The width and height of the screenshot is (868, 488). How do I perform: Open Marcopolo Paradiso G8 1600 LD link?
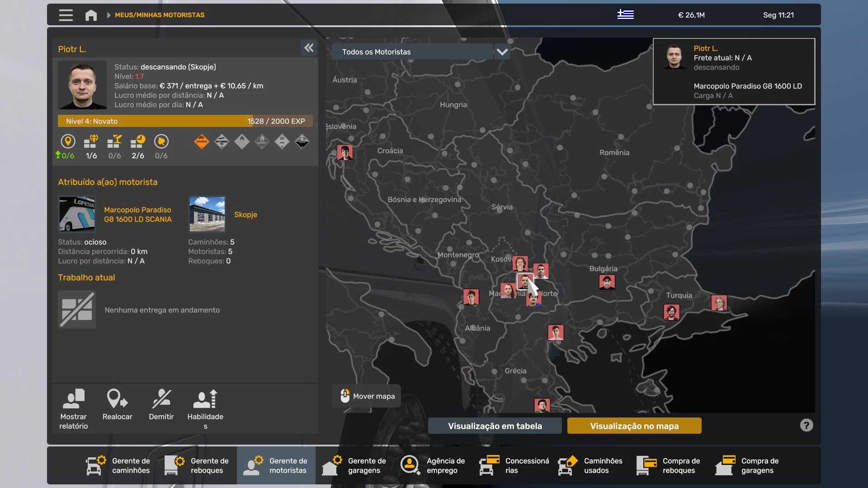[137, 215]
